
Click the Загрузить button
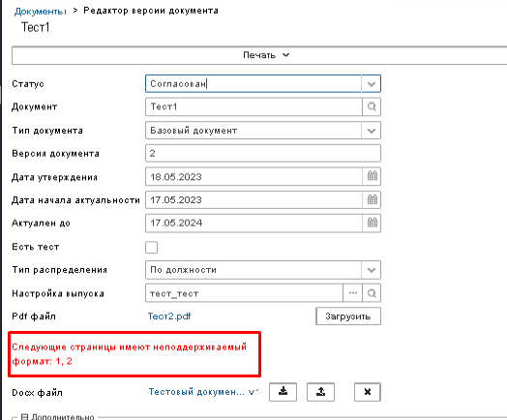tap(348, 316)
